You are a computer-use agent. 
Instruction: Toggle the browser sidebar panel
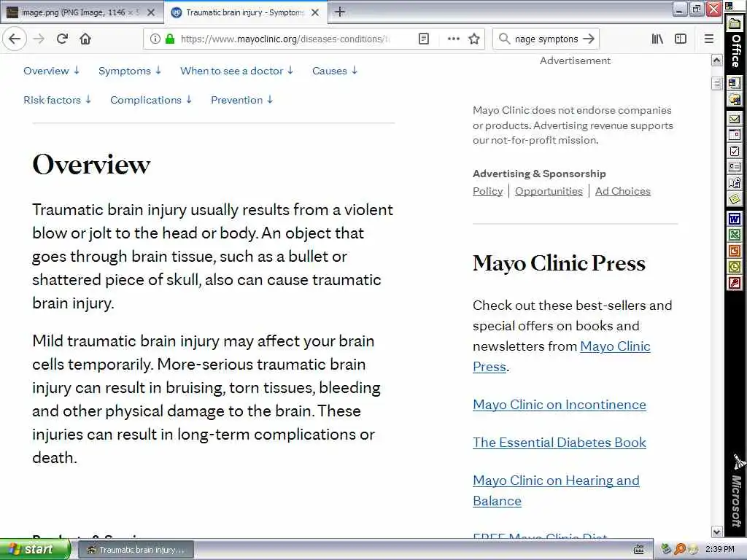681,39
